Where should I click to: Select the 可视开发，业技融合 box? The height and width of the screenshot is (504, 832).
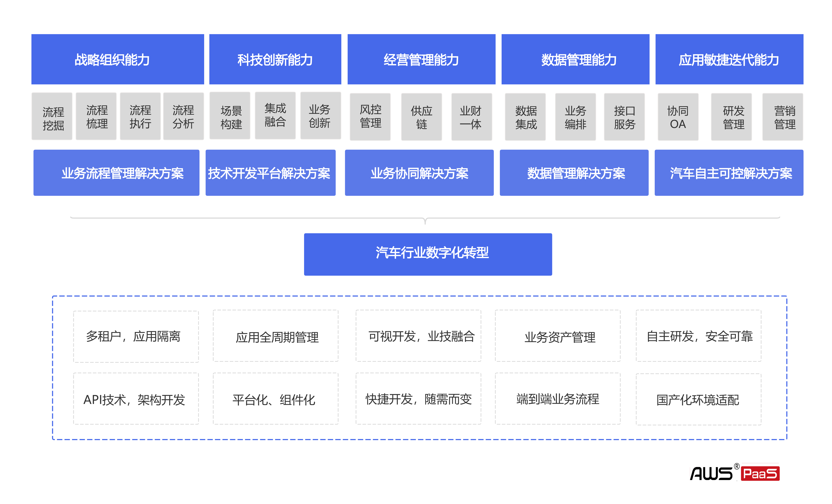pyautogui.click(x=418, y=336)
